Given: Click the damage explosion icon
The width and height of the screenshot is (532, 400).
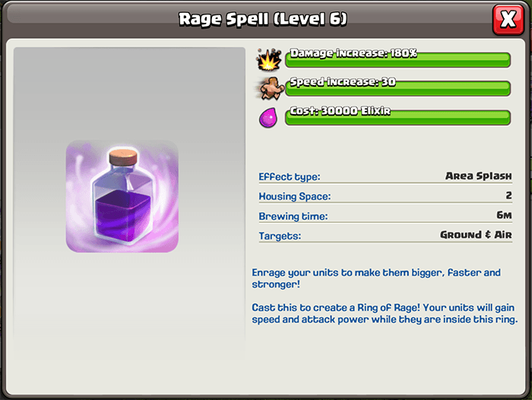Looking at the screenshot, I should [269, 59].
